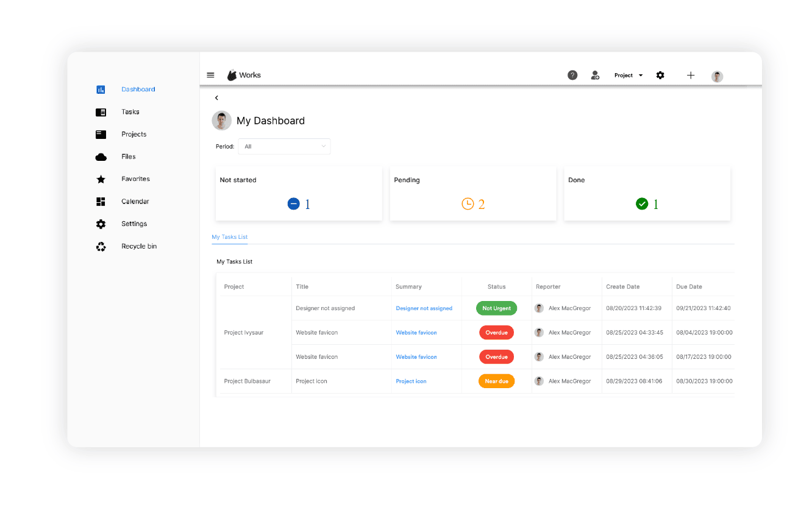Open Website favicon link dated 08/25/2023 04:36:05

tap(416, 357)
